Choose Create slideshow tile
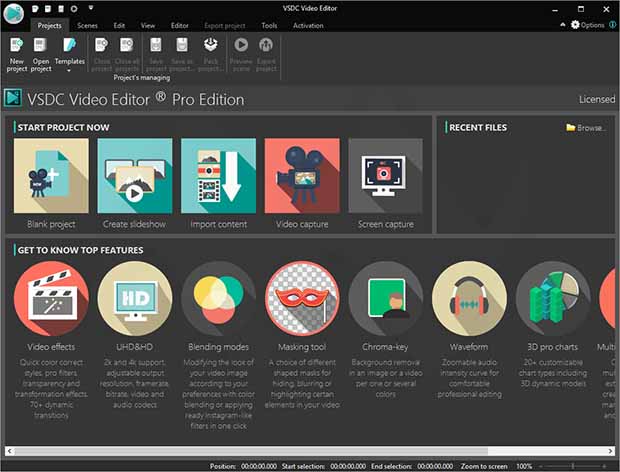The height and width of the screenshot is (472, 620). (x=135, y=176)
